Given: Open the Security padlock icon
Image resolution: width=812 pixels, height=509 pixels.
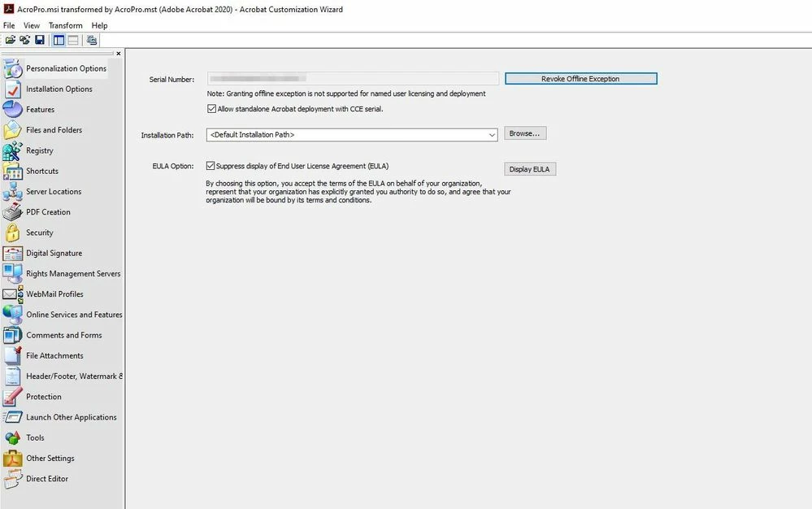Looking at the screenshot, I should [x=12, y=233].
